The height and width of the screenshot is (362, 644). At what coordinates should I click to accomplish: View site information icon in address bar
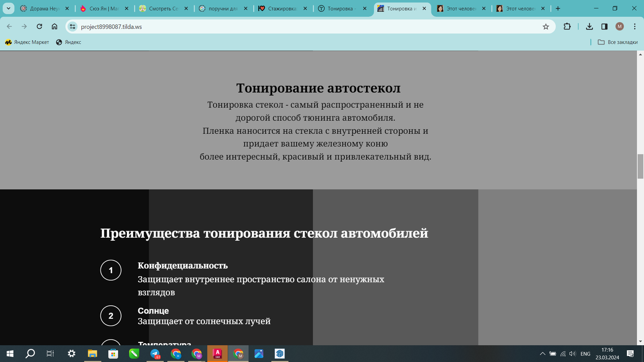[x=73, y=27]
